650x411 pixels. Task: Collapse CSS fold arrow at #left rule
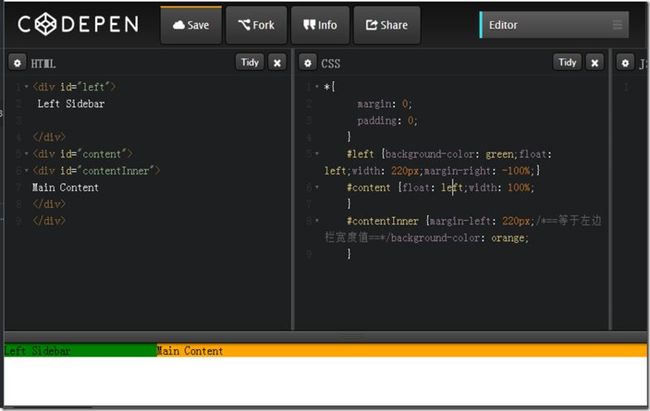coord(317,153)
